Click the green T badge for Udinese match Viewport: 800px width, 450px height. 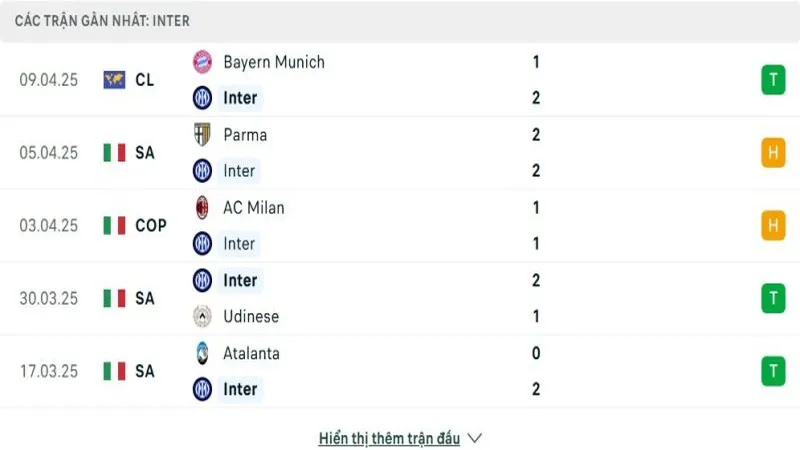[773, 298]
